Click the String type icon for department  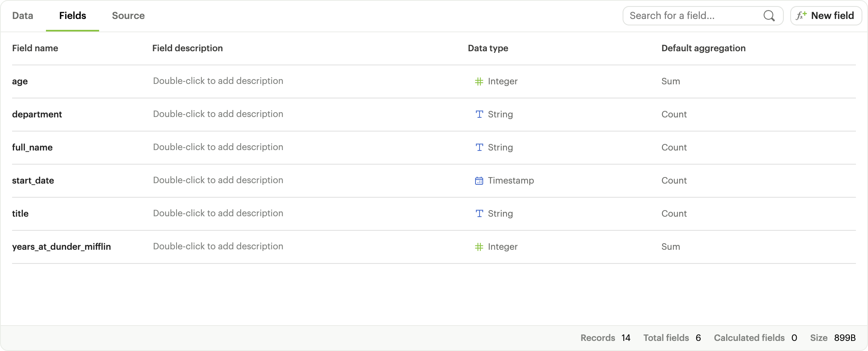pyautogui.click(x=479, y=115)
